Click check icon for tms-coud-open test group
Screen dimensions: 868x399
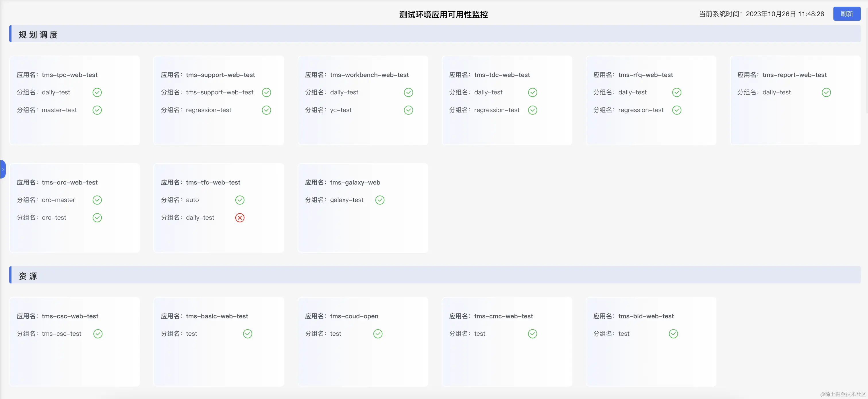click(x=378, y=334)
